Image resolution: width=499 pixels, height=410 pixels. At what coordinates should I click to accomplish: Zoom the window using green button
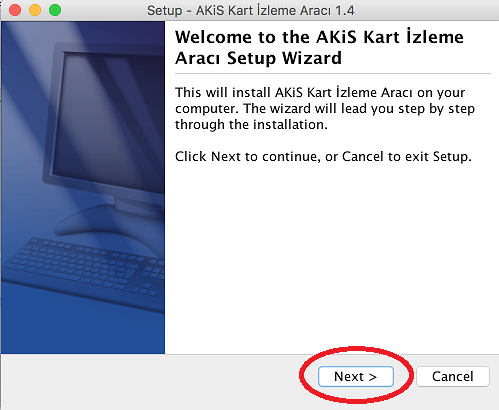click(55, 10)
